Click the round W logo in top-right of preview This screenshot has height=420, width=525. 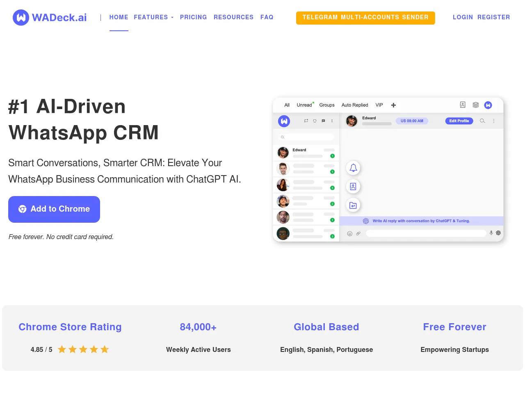click(x=488, y=105)
